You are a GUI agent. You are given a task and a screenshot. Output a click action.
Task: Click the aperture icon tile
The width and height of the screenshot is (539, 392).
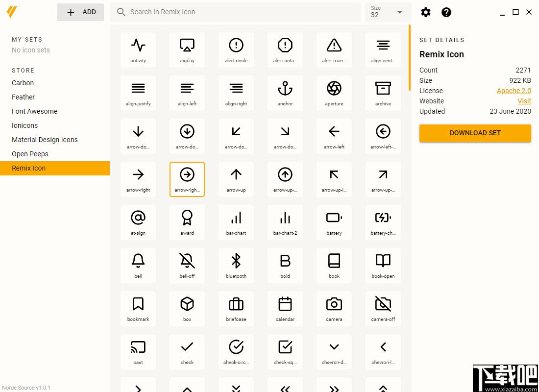334,93
